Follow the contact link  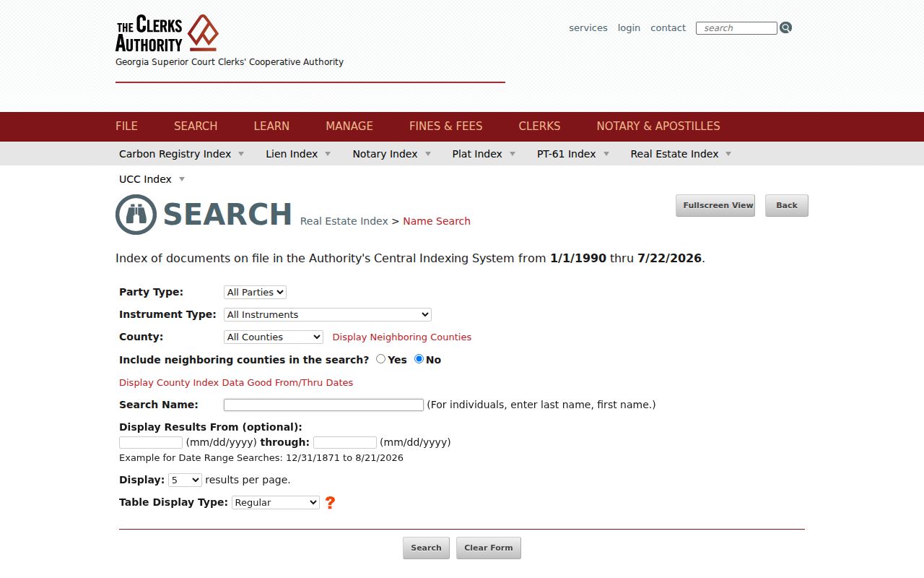coord(668,28)
